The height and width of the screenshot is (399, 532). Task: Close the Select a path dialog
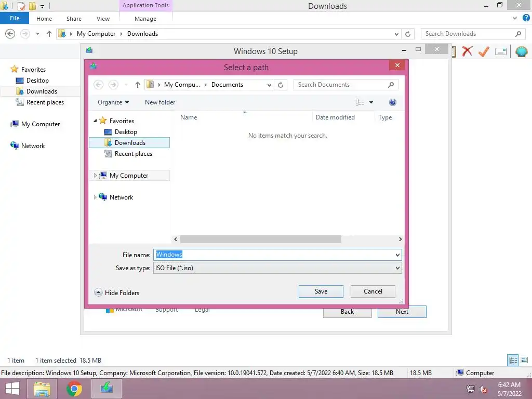click(x=397, y=65)
